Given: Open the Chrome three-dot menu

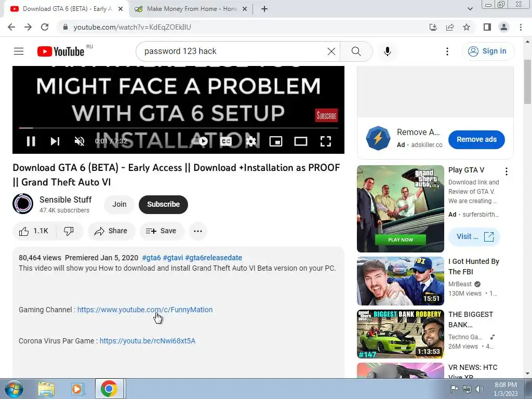Looking at the screenshot, I should pos(521,27).
